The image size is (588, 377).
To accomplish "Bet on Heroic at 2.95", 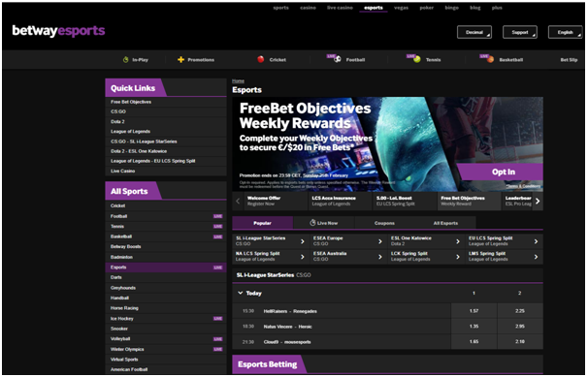I will 520,326.
